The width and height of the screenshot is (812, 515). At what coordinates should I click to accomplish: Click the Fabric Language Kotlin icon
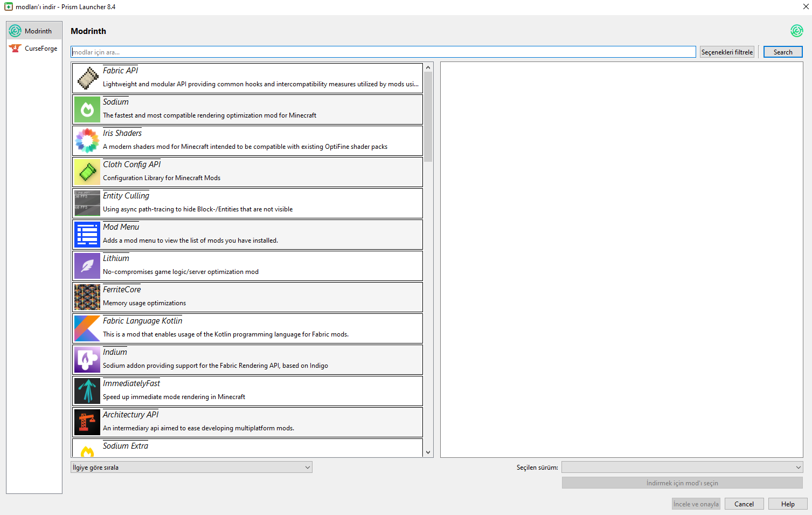coord(87,328)
